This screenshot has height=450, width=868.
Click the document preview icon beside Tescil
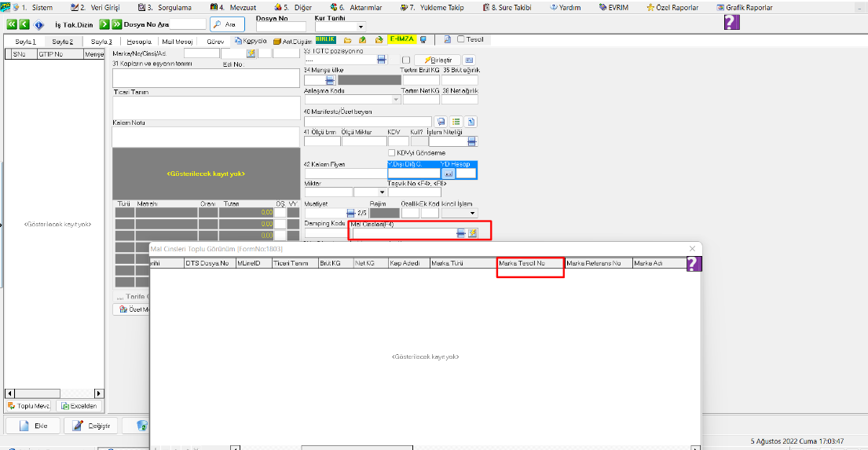point(447,40)
